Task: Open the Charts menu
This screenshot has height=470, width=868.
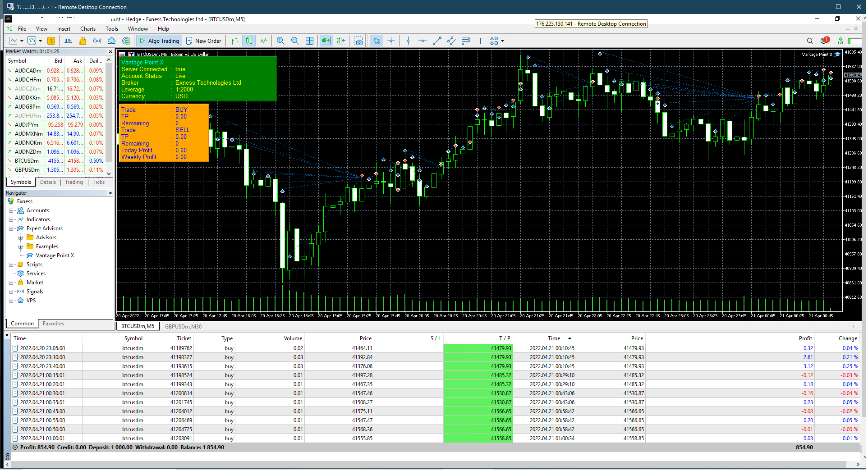Action: pos(87,28)
